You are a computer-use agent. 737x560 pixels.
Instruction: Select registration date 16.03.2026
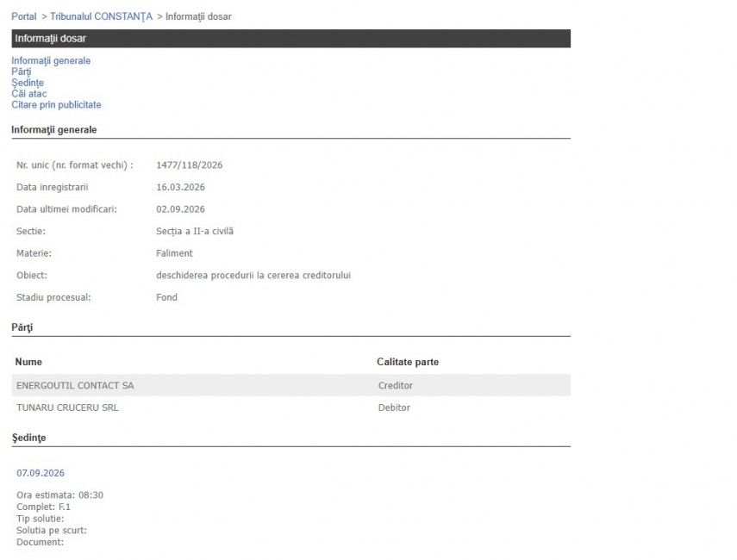pyautogui.click(x=180, y=187)
